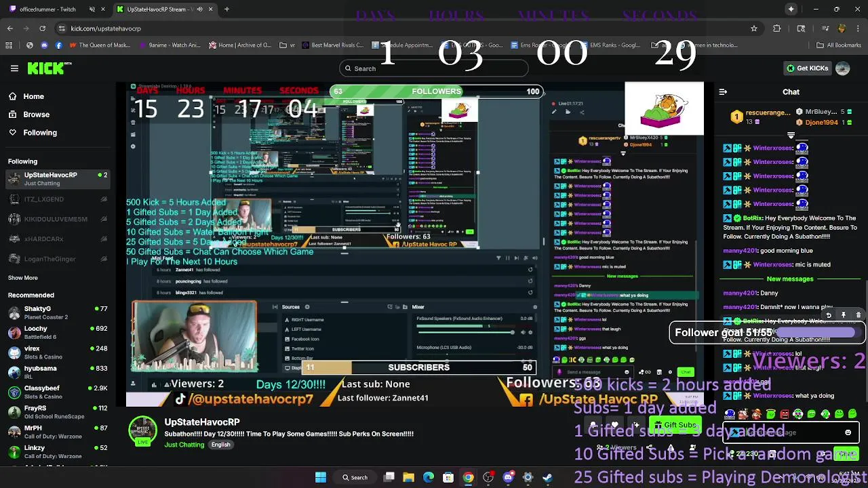The height and width of the screenshot is (488, 868).
Task: Unmute the officedrummer Twitch tab
Action: click(x=92, y=9)
